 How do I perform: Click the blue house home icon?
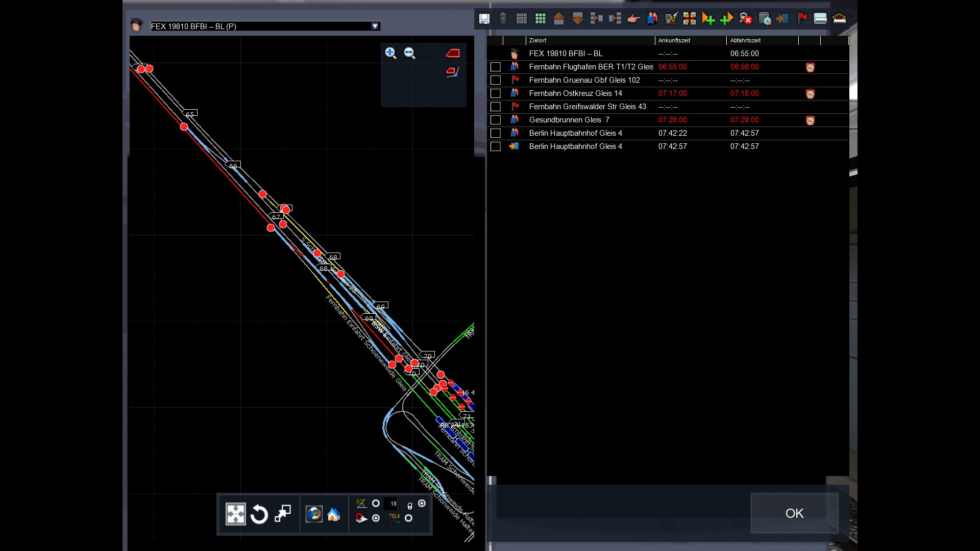tap(334, 514)
